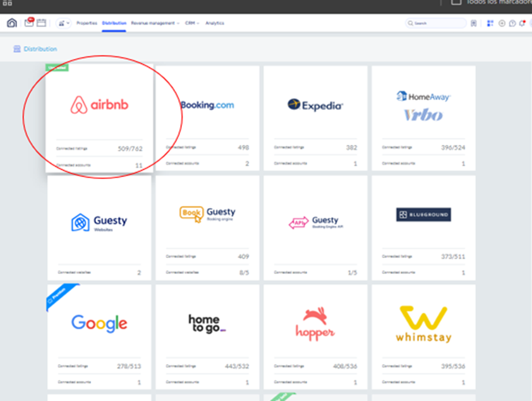
Task: Open the hopper channel card
Action: pos(315,337)
